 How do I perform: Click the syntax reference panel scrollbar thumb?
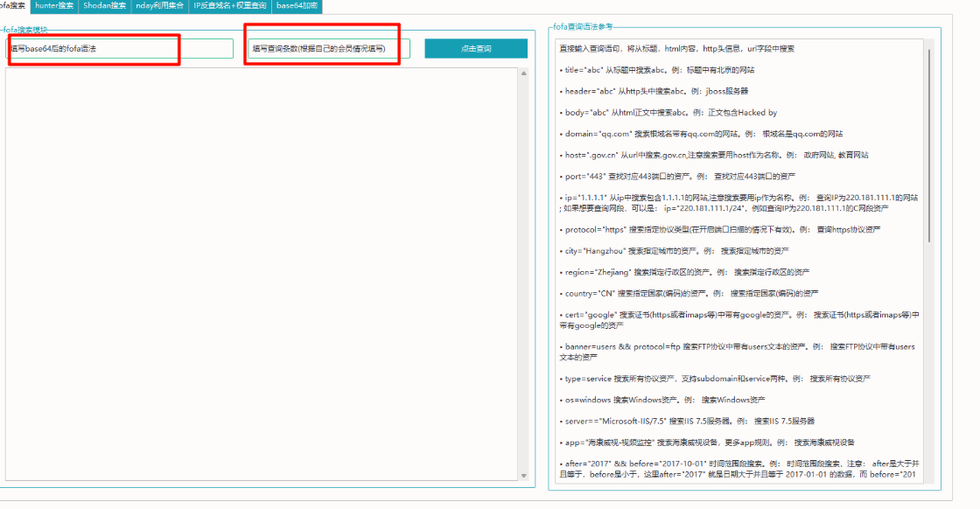click(x=929, y=145)
